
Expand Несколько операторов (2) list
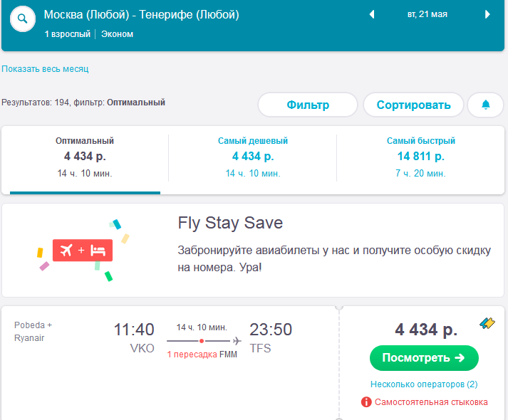click(x=424, y=384)
